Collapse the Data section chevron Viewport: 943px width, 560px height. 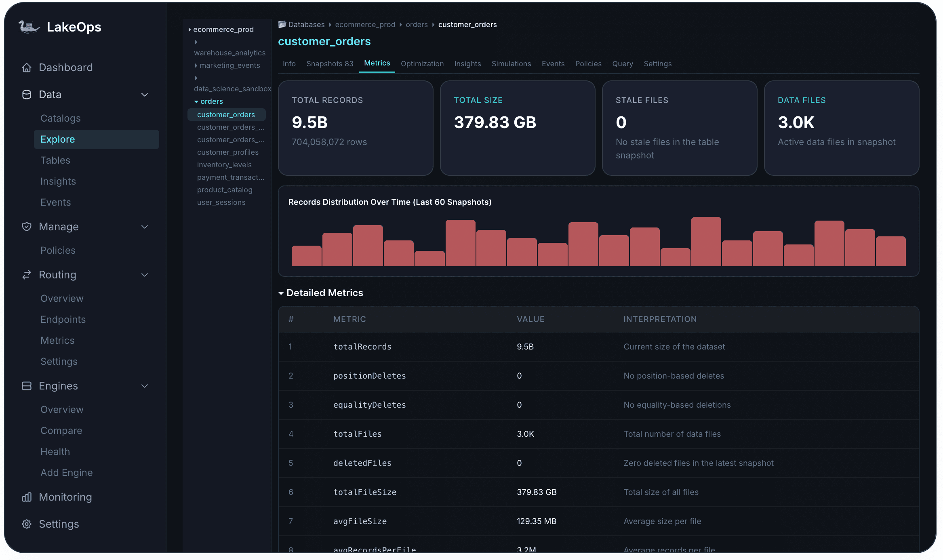click(145, 95)
